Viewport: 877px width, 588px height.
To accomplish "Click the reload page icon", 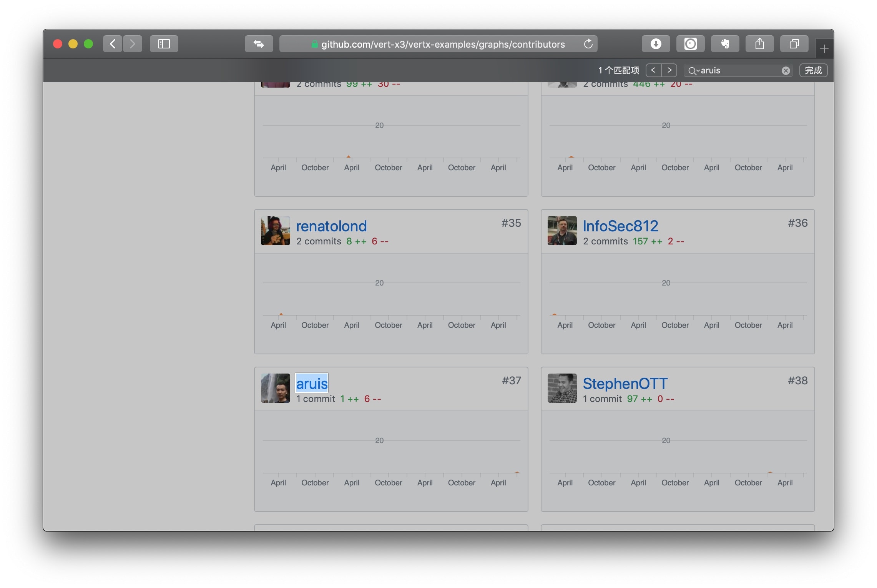I will click(x=588, y=44).
